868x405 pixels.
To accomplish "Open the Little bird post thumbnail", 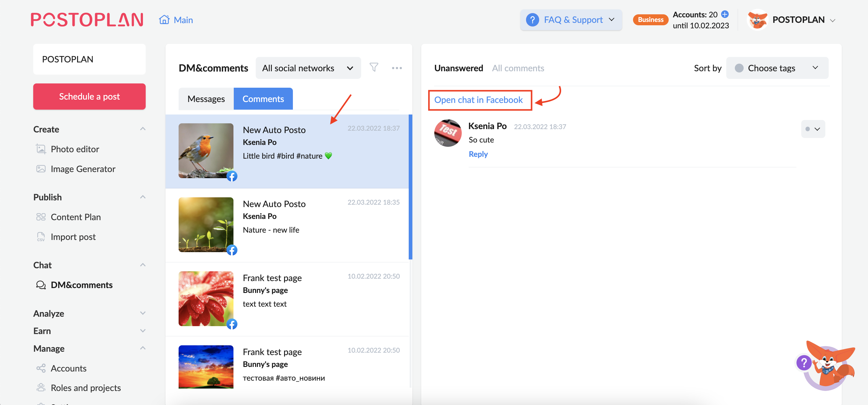I will point(205,150).
